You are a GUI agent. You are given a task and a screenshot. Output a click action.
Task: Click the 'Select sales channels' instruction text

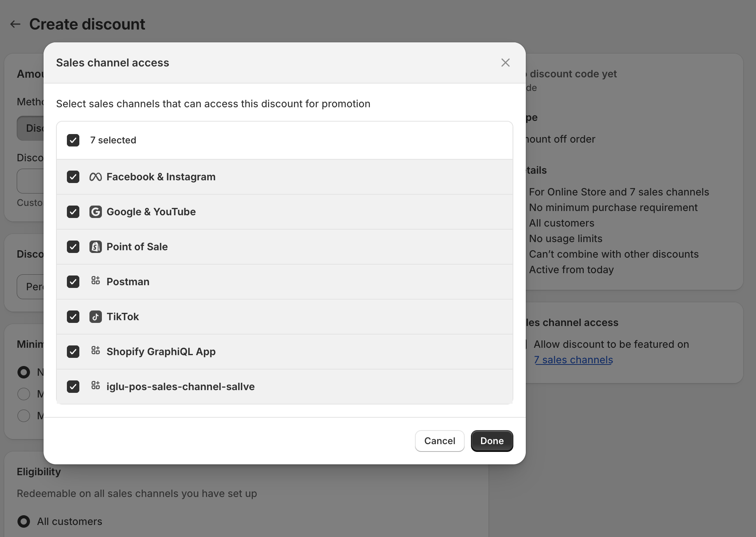tap(213, 104)
